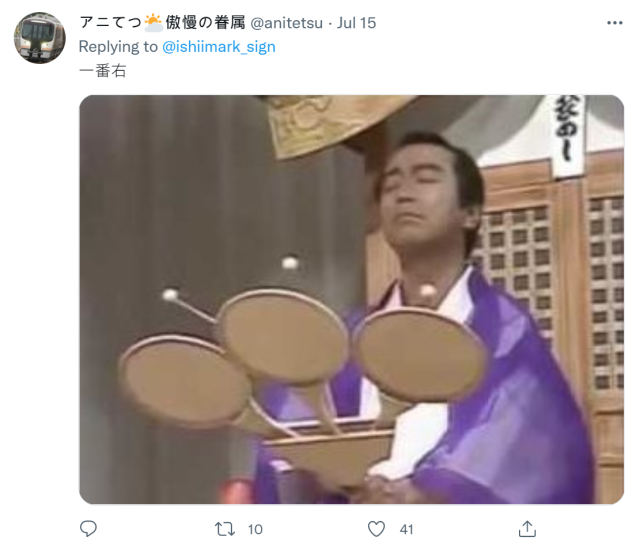This screenshot has width=640, height=544.
Task: Retweet this post using the arrows icon
Action: tap(225, 529)
